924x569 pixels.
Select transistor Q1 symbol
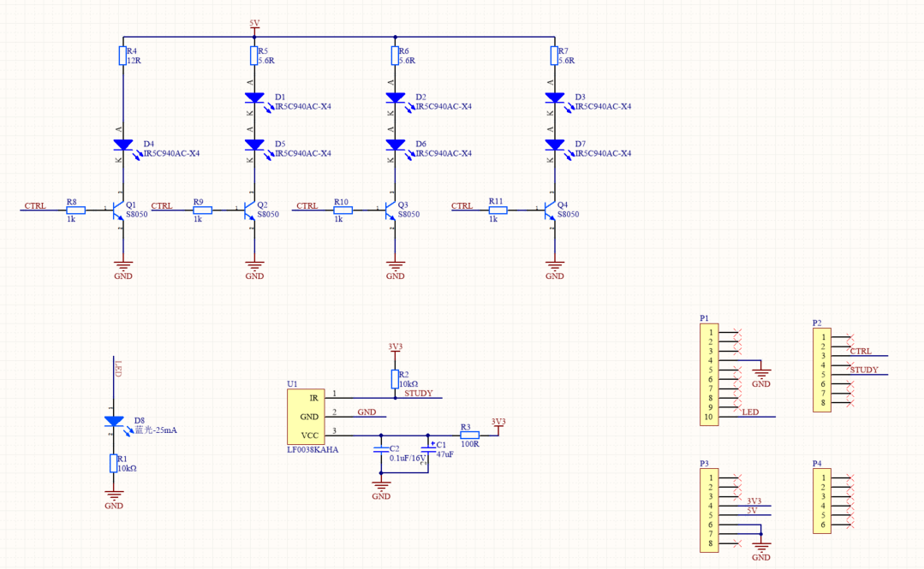118,210
